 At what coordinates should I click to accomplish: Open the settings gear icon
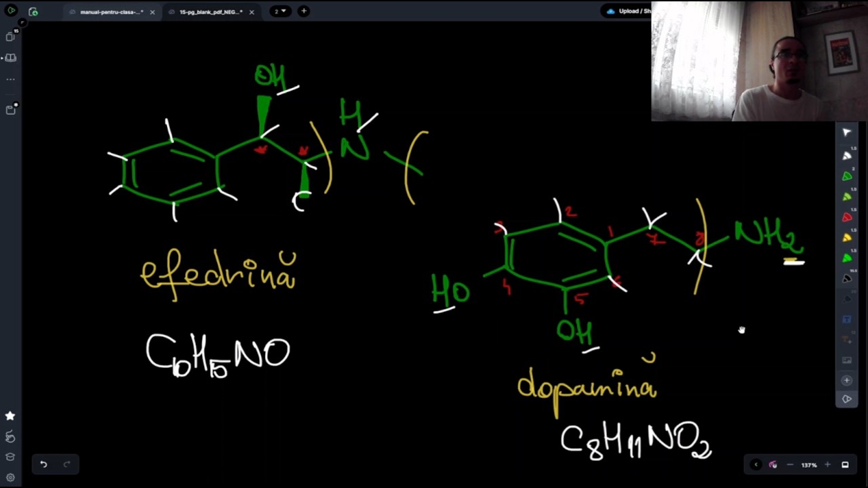tap(10, 477)
